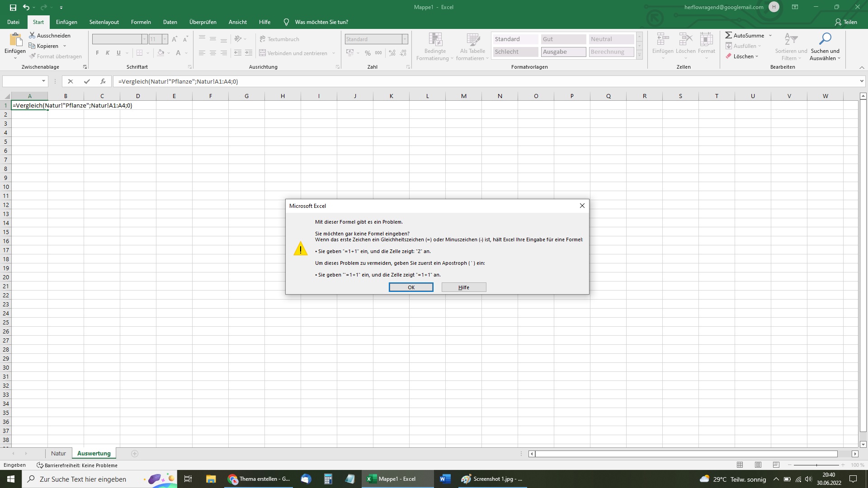Image resolution: width=868 pixels, height=488 pixels.
Task: Click the font color A icon
Action: [178, 53]
